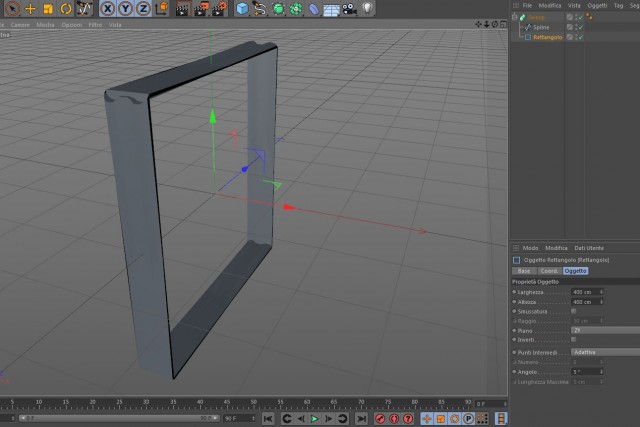The image size is (640, 427).
Task: Activate the Move tool
Action: [x=30, y=9]
